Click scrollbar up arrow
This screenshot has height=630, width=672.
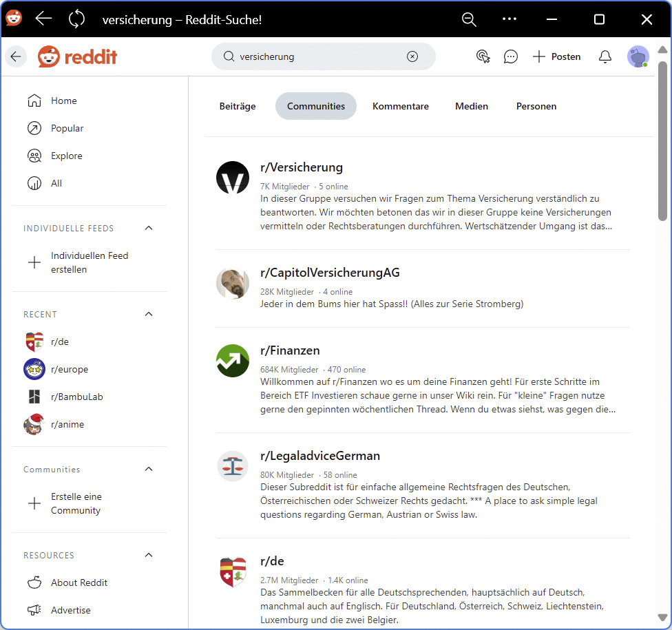tap(662, 50)
